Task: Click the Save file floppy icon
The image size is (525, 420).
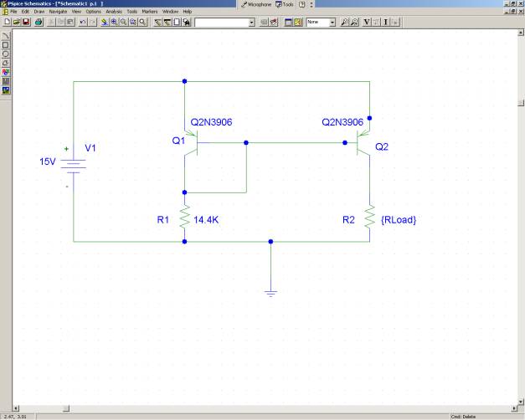Action: (25, 21)
